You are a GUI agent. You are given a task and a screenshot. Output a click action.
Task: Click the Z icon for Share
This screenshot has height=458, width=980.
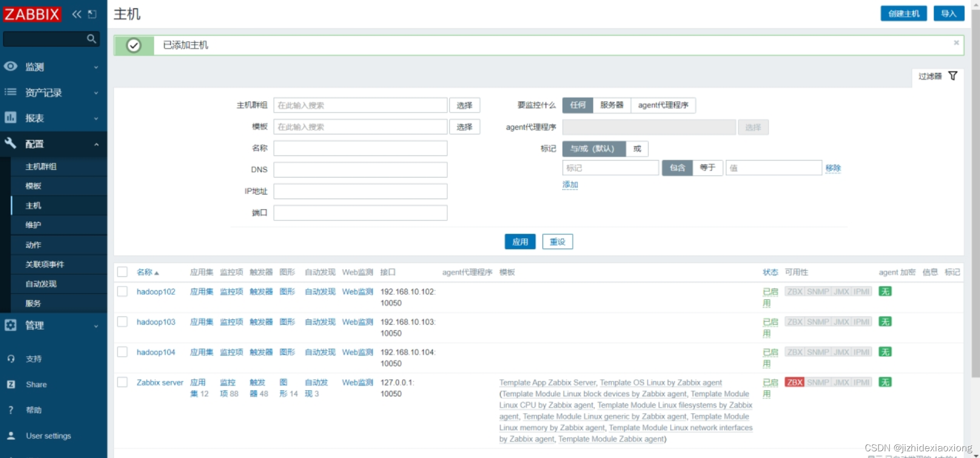coord(11,384)
